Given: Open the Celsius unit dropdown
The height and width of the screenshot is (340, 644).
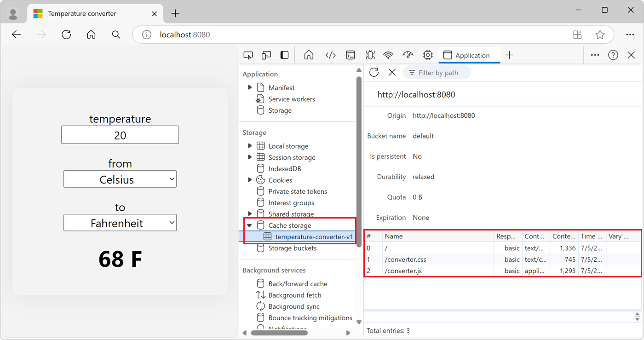Looking at the screenshot, I should (x=120, y=179).
